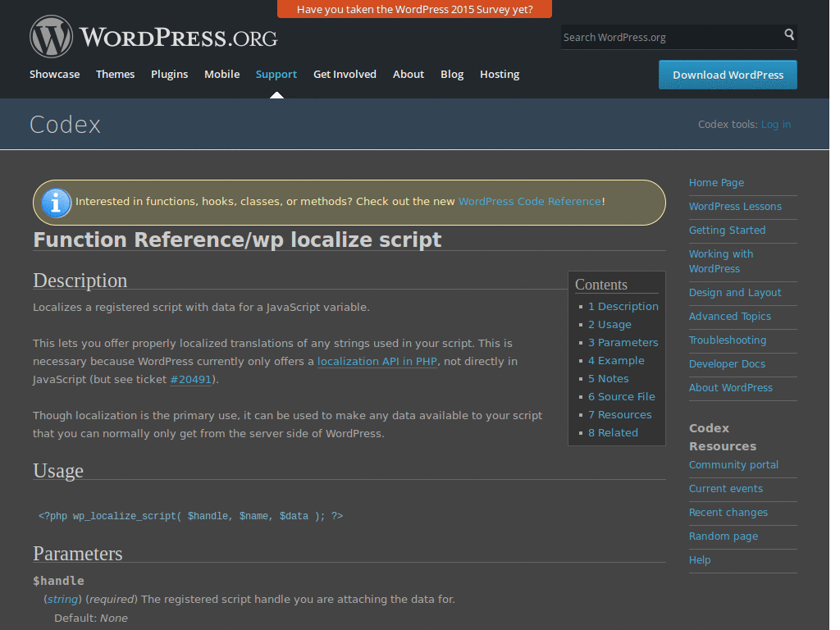This screenshot has width=840, height=630.
Task: Click the blue info icon in notice
Action: tap(56, 203)
